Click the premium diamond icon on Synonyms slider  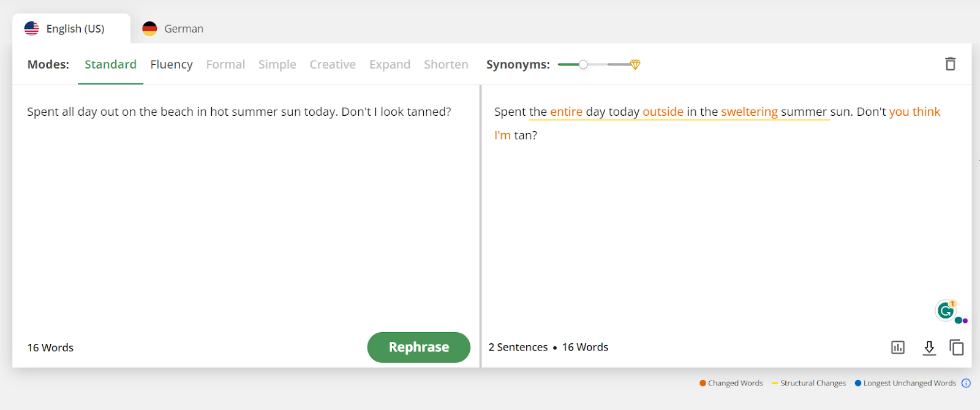point(635,64)
